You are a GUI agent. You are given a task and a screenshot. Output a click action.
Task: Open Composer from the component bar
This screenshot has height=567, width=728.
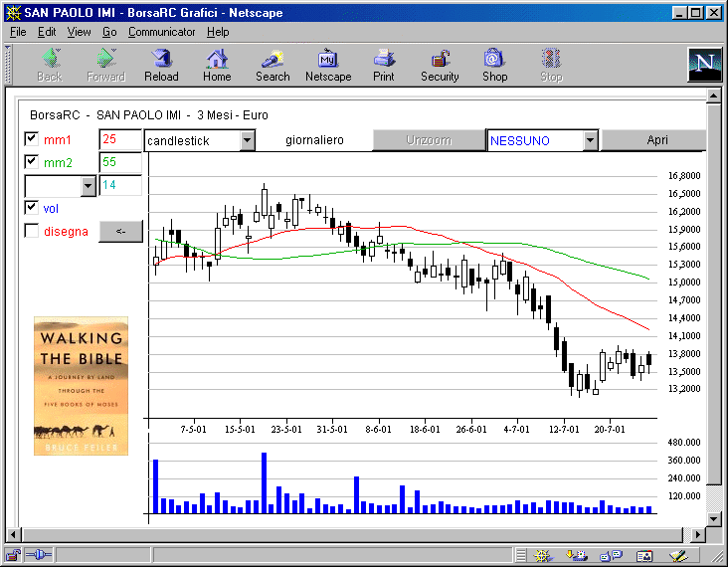(678, 555)
